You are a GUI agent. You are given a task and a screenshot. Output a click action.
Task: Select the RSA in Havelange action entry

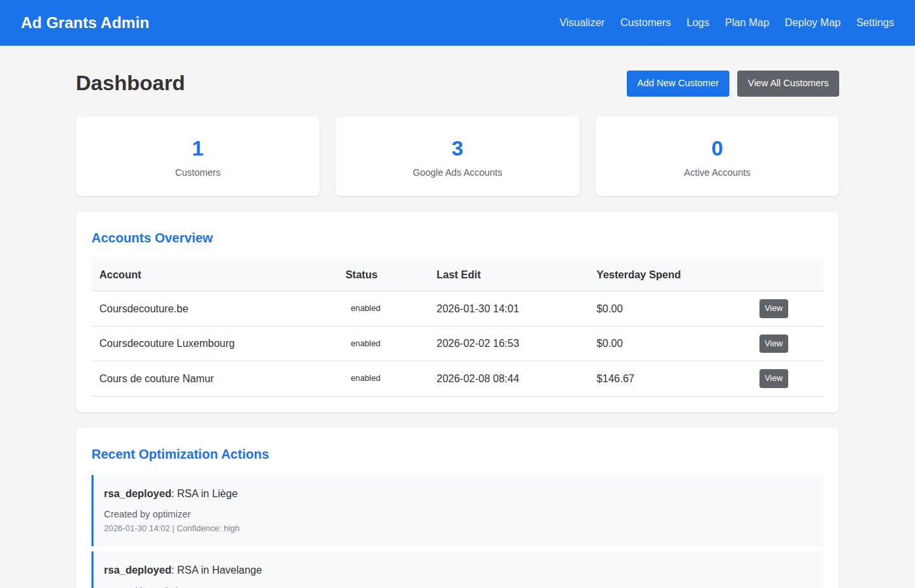457,570
